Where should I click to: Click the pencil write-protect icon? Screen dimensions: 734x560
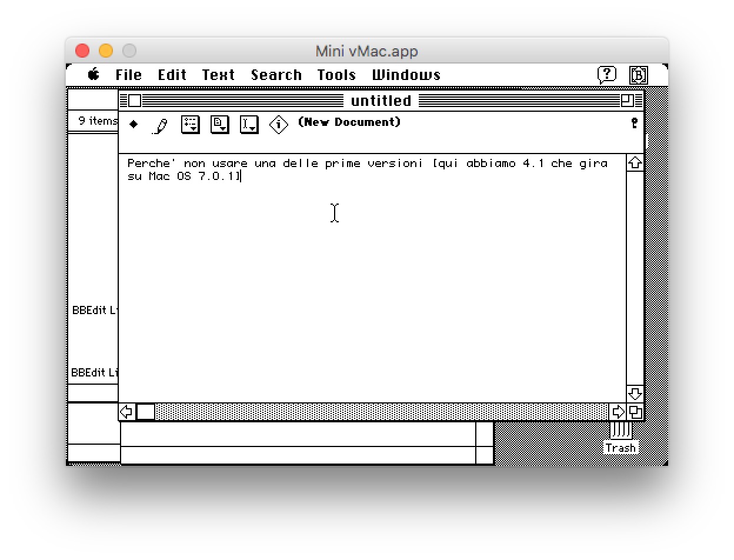point(160,125)
